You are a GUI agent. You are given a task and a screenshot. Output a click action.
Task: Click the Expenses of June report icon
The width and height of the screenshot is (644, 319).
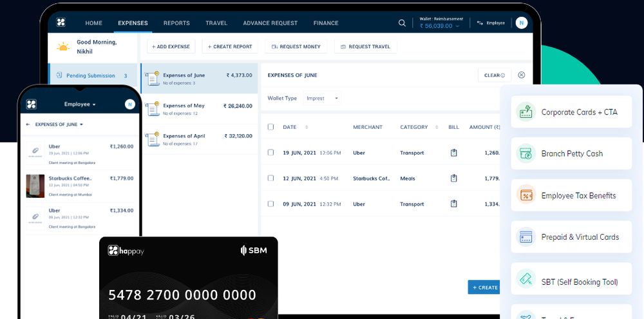point(153,79)
